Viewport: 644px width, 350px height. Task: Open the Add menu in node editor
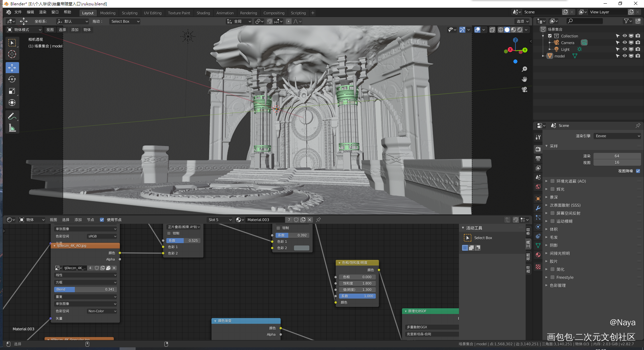point(78,220)
